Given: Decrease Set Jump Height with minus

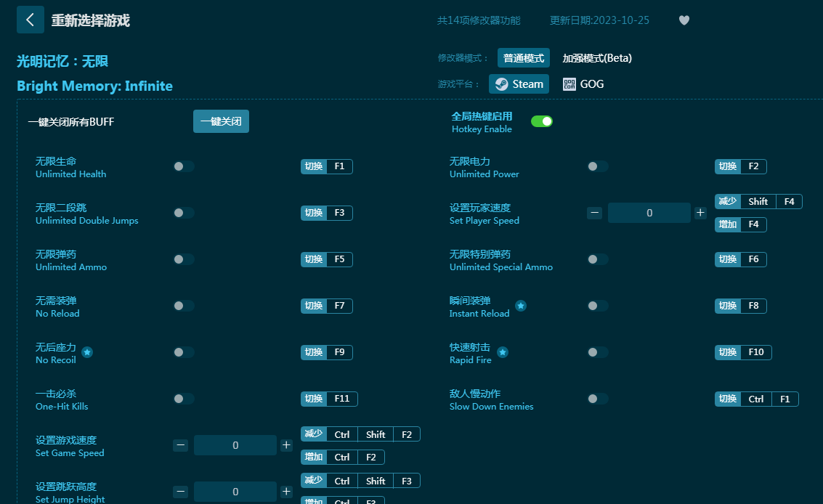Looking at the screenshot, I should pos(180,492).
